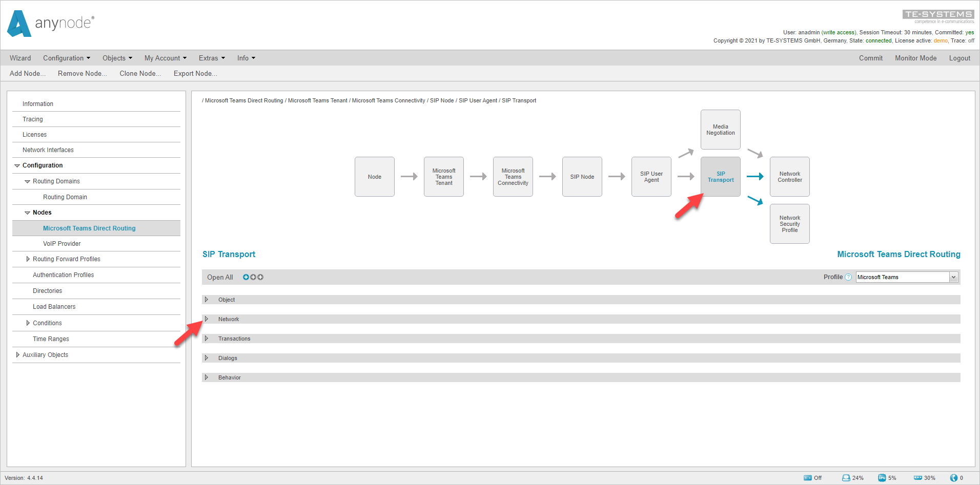Screen dimensions: 980x485
Task: Open the Network Security Profile diagram box
Action: (790, 224)
